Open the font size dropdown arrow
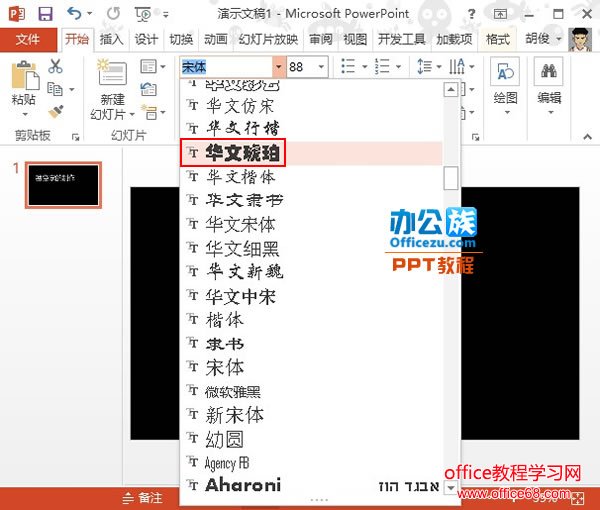Viewport: 600px width, 510px height. 321,67
